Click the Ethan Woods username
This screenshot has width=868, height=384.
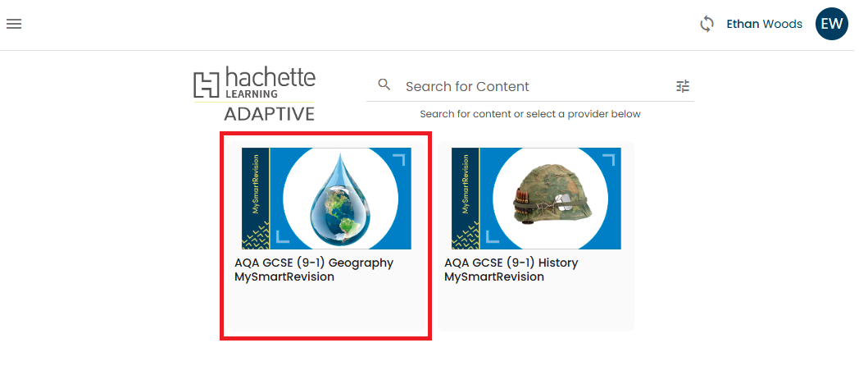(x=764, y=25)
